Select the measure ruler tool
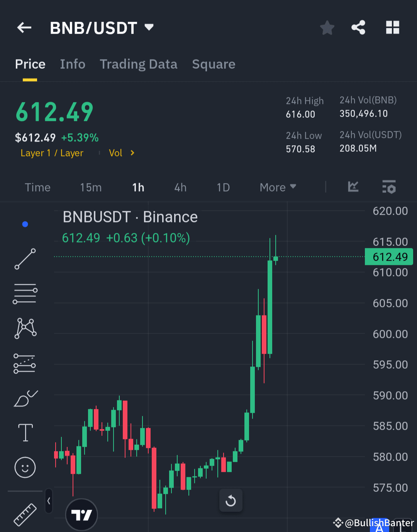417x532 pixels. tap(25, 515)
